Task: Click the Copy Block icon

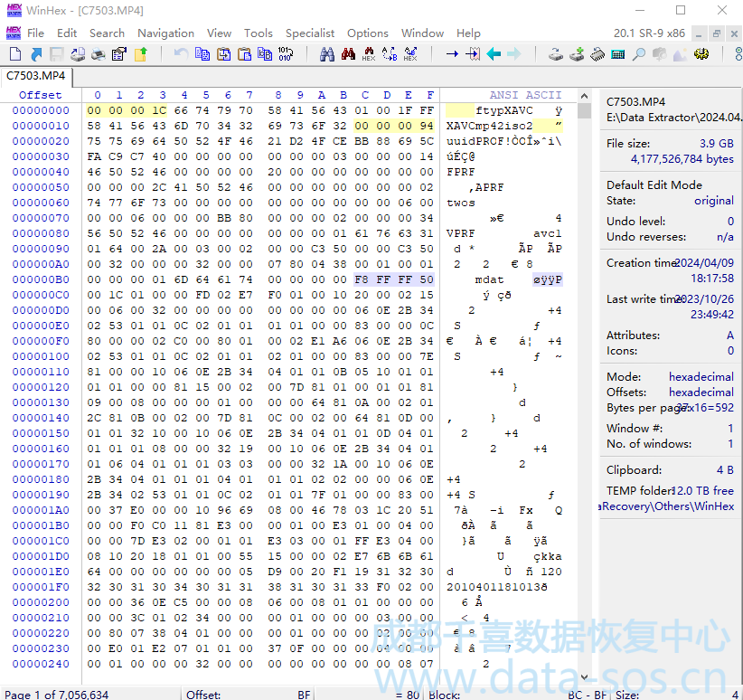Action: (x=202, y=54)
